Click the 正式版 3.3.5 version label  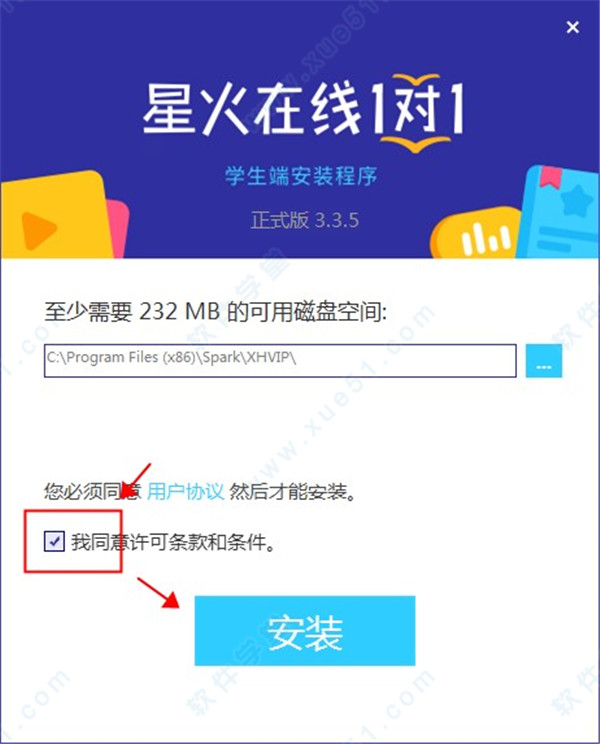point(305,220)
